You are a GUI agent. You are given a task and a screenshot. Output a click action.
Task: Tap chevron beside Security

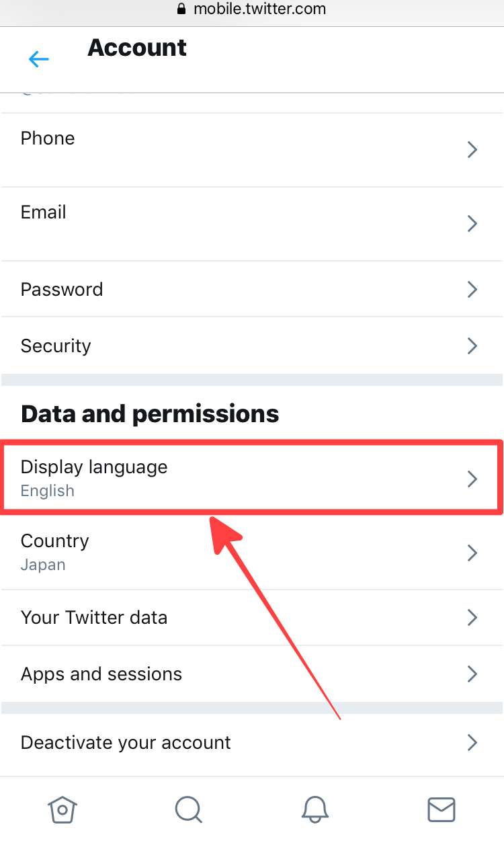pos(472,346)
